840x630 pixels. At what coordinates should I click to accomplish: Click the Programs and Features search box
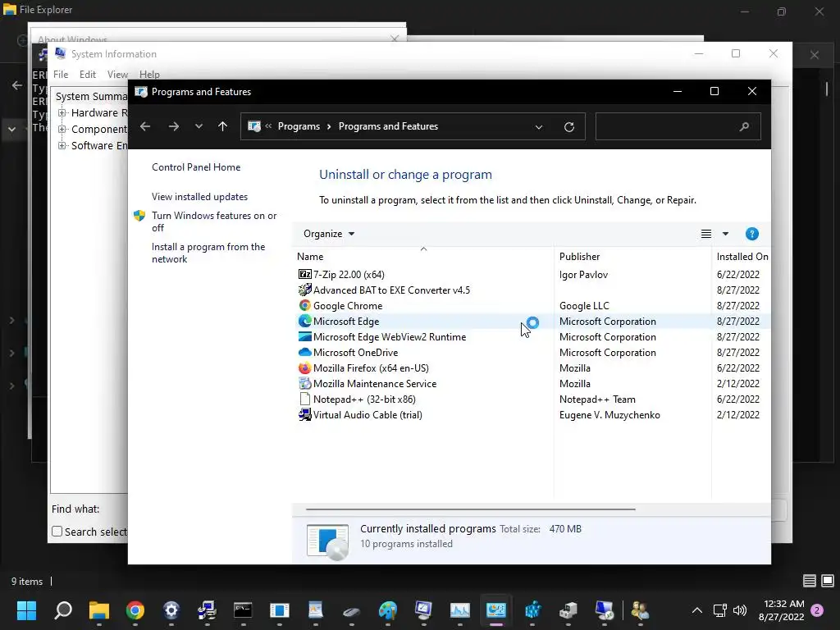tap(678, 126)
